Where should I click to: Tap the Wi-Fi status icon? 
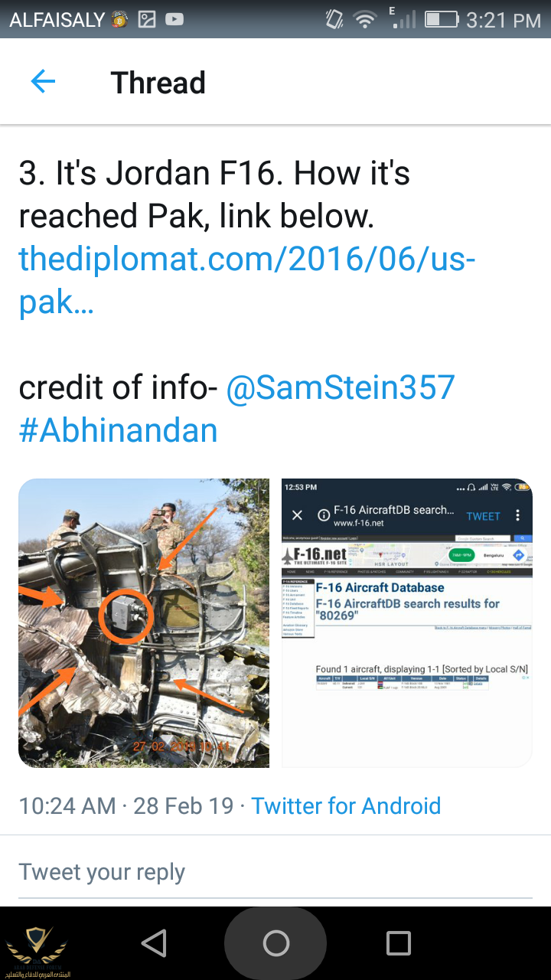[367, 20]
